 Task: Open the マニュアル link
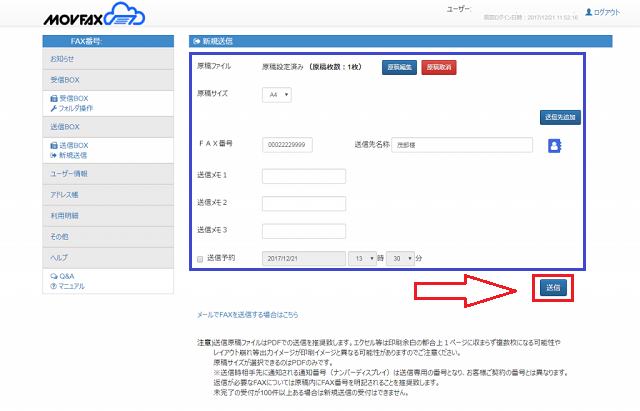(67, 286)
